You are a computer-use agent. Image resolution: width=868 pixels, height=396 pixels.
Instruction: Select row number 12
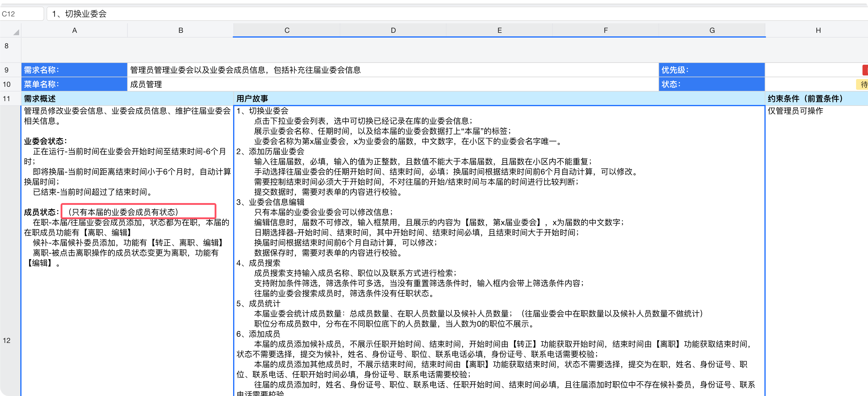pyautogui.click(x=6, y=340)
